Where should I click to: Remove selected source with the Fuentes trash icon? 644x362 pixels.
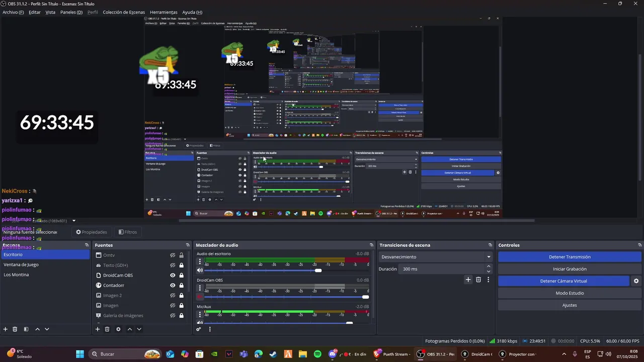tap(107, 329)
